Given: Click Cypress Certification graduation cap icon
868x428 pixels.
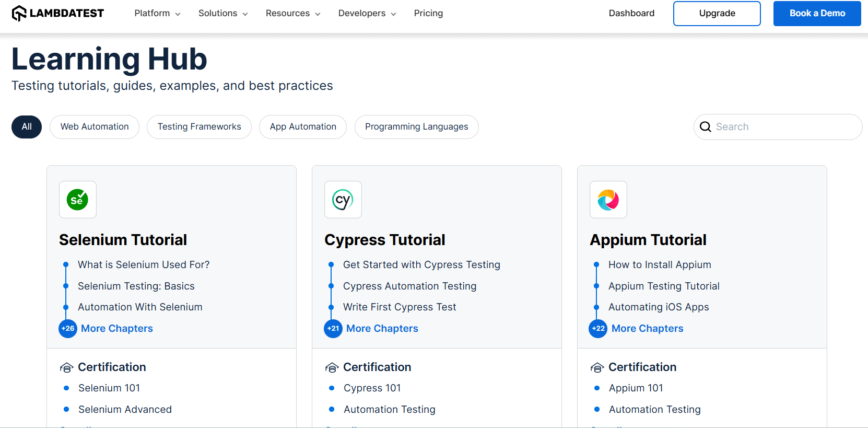Looking at the screenshot, I should coord(332,368).
